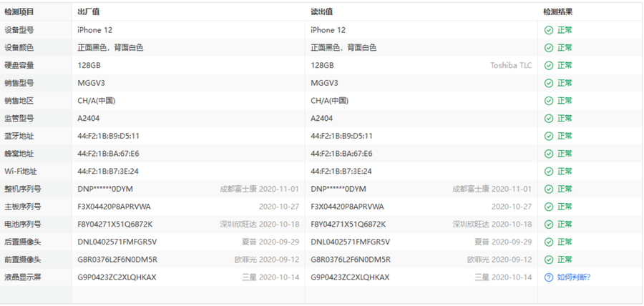Select the 蜂窝地址 row label

[19, 154]
